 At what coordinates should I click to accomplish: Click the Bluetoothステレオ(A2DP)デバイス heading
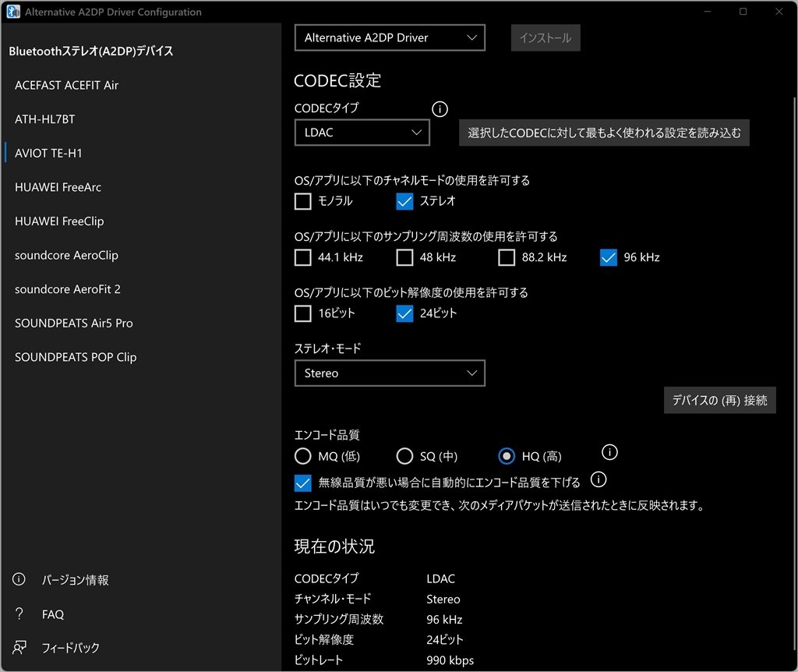click(91, 51)
